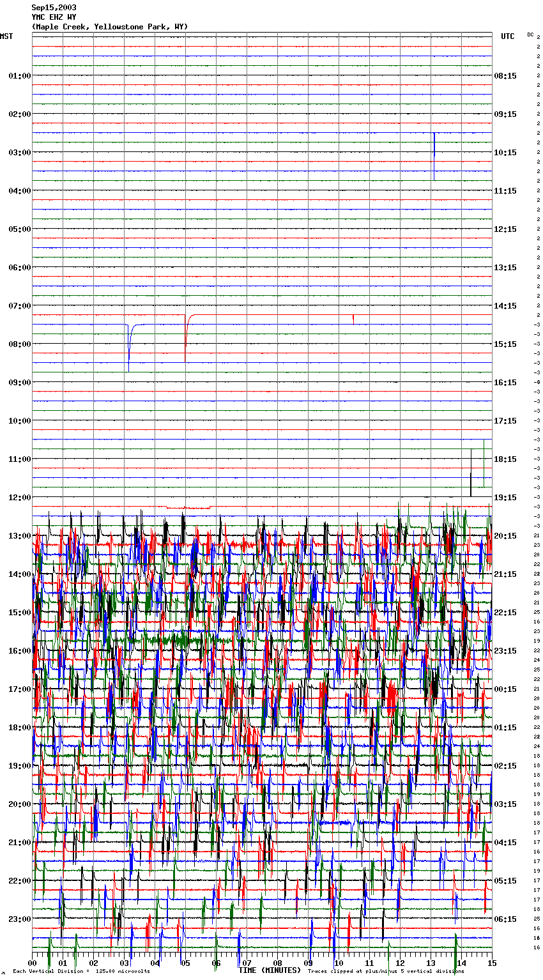Click minute tick label 15 on bottom axis
Image resolution: width=543 pixels, height=980 pixels.
492,963
